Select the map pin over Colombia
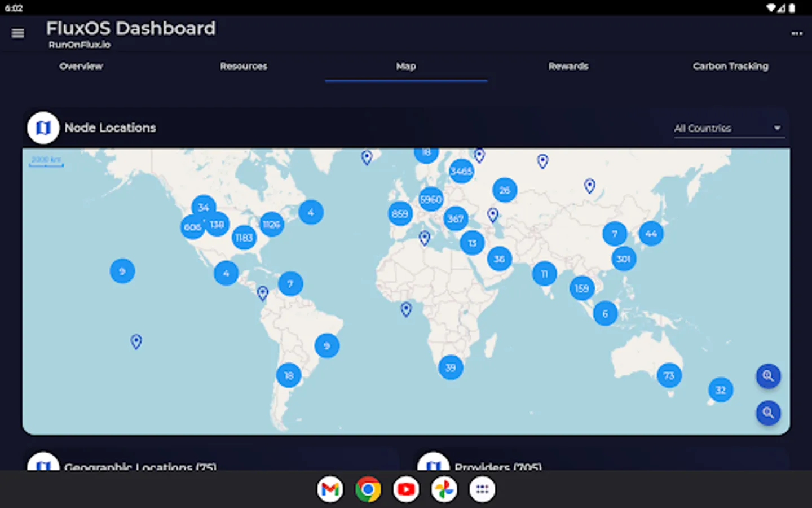812x508 pixels. (x=263, y=294)
